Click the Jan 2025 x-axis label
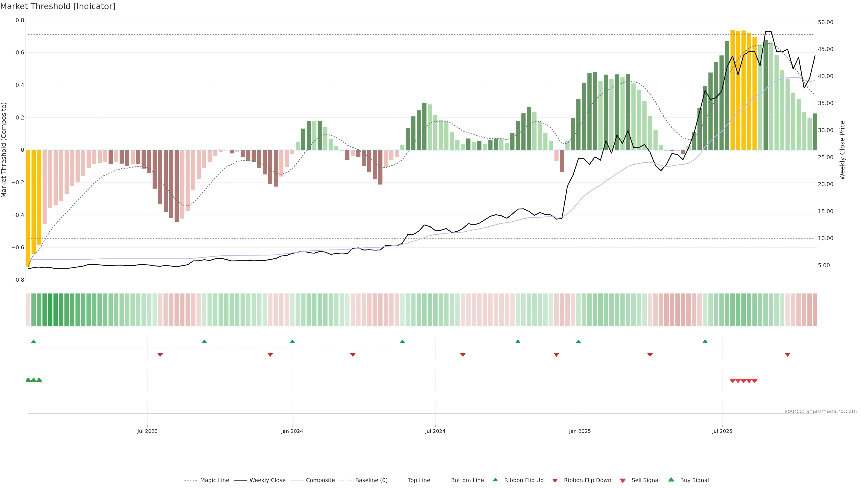This screenshot has height=488, width=868. pyautogui.click(x=580, y=431)
